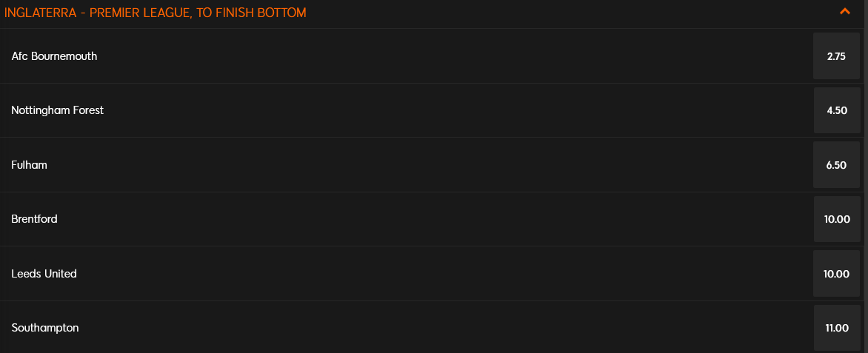Tap the 11.00 price box
Viewport: 868px width, 353px height.
(x=836, y=328)
